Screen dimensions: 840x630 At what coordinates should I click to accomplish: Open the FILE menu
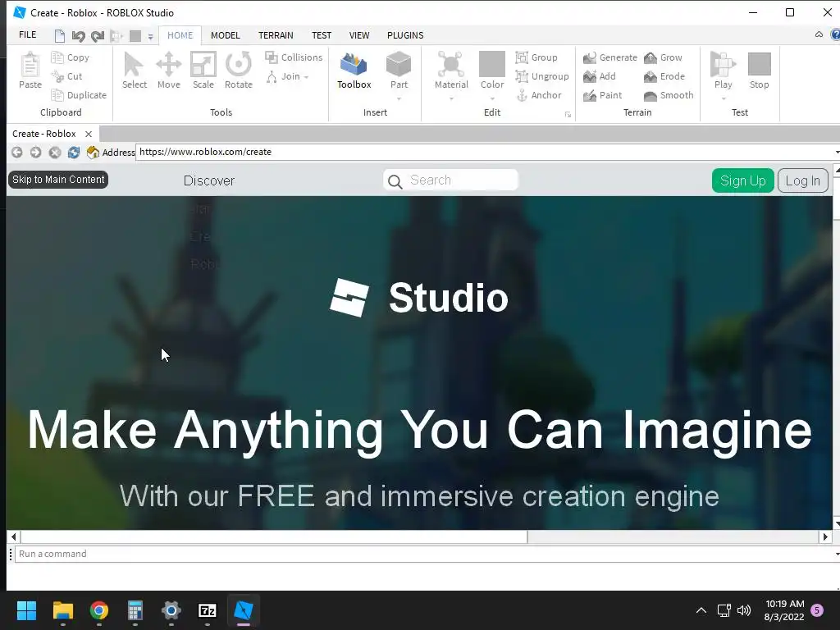pyautogui.click(x=27, y=34)
